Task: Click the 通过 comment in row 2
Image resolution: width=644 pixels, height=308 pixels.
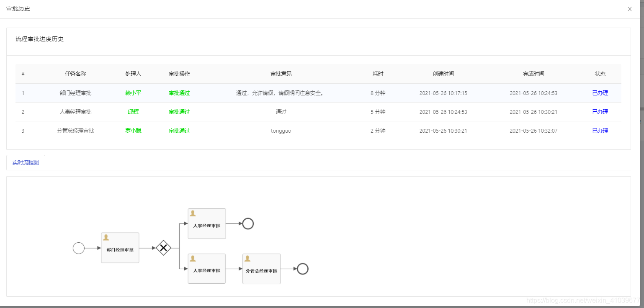Action: point(281,112)
